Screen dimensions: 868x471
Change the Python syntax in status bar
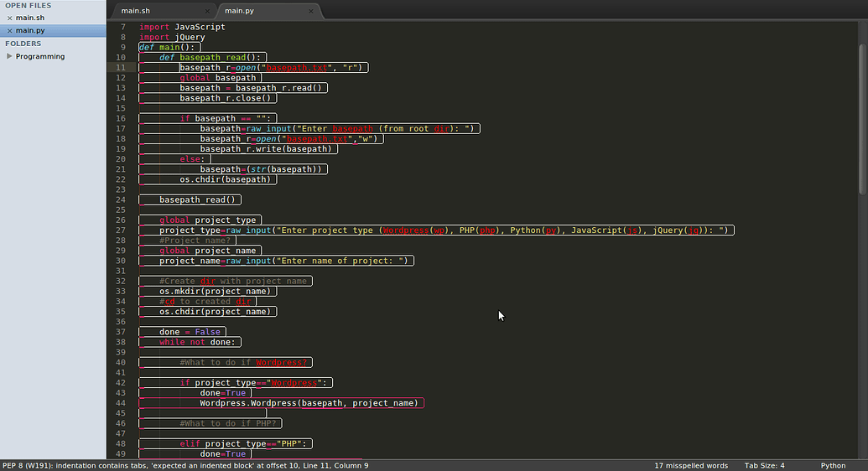(x=833, y=465)
